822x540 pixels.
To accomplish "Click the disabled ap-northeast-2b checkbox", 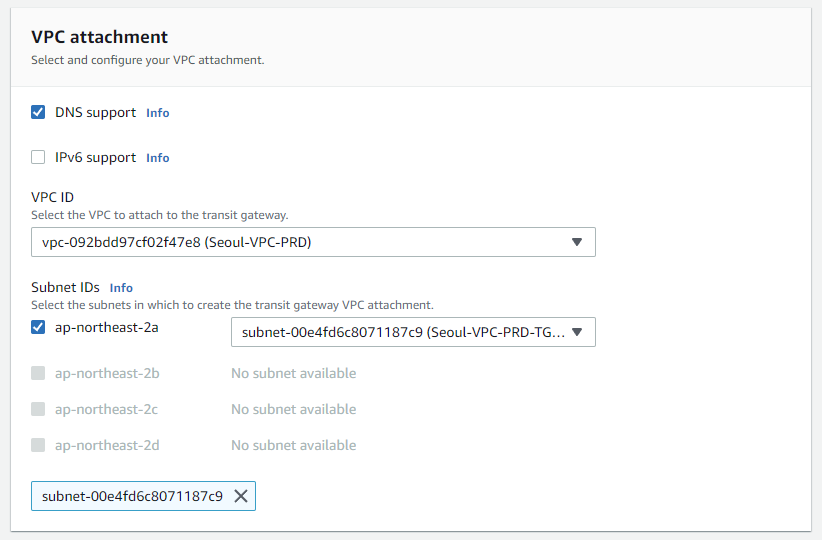I will point(38,373).
